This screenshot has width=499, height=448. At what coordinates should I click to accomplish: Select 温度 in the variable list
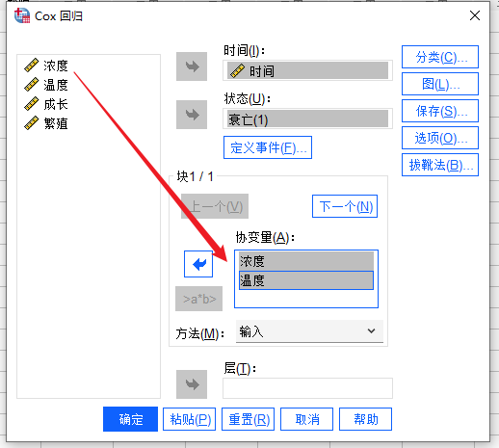pos(56,85)
